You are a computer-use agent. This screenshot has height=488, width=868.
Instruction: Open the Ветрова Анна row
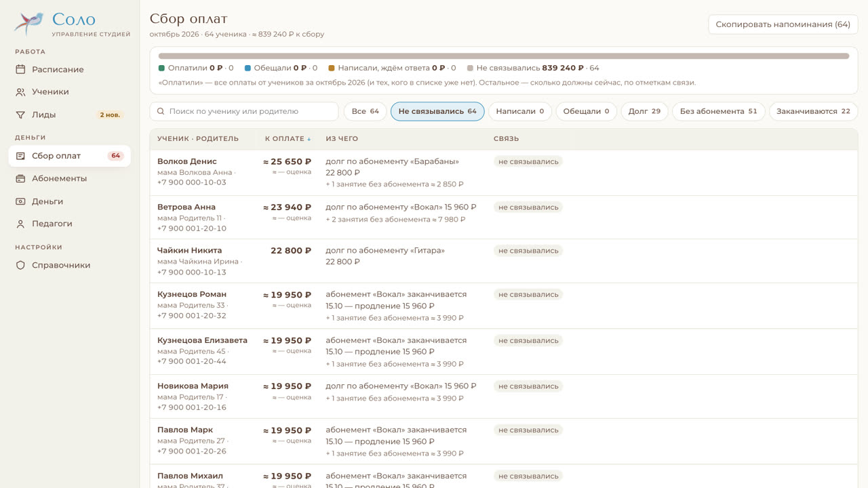[x=504, y=218]
